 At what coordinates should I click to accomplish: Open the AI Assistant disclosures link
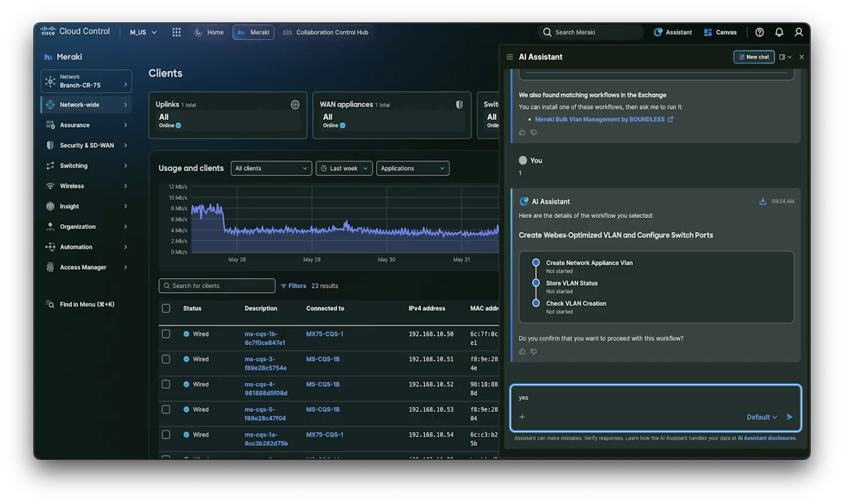766,438
